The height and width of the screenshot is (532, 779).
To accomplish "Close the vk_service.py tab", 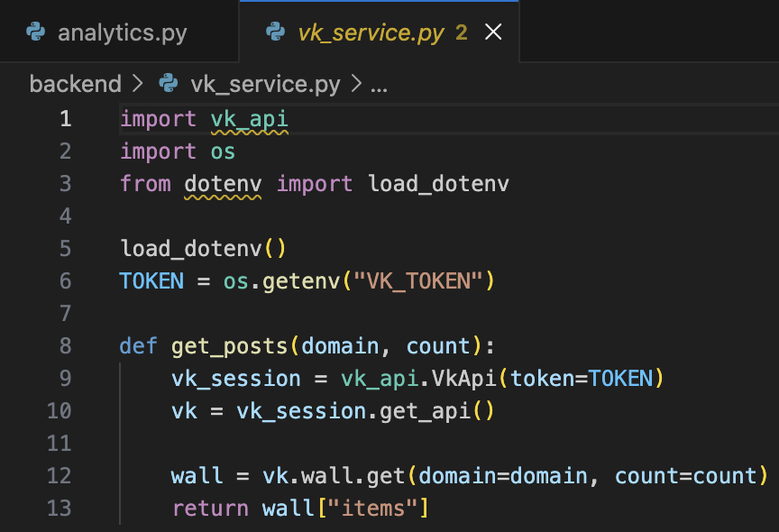I will click(493, 33).
